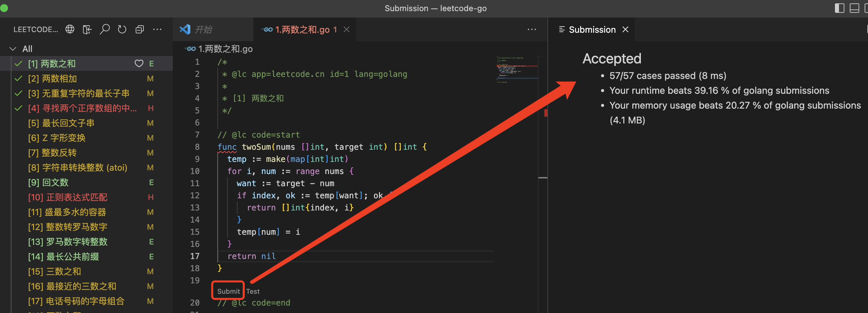The height and width of the screenshot is (313, 868).
Task: Toggle the secondary side bar visibility
Action: coord(839,8)
